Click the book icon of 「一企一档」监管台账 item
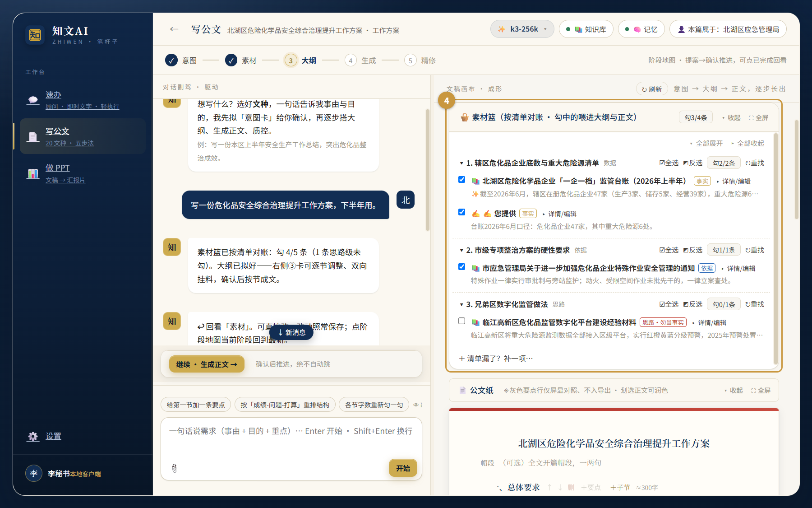The height and width of the screenshot is (508, 812). (x=475, y=181)
